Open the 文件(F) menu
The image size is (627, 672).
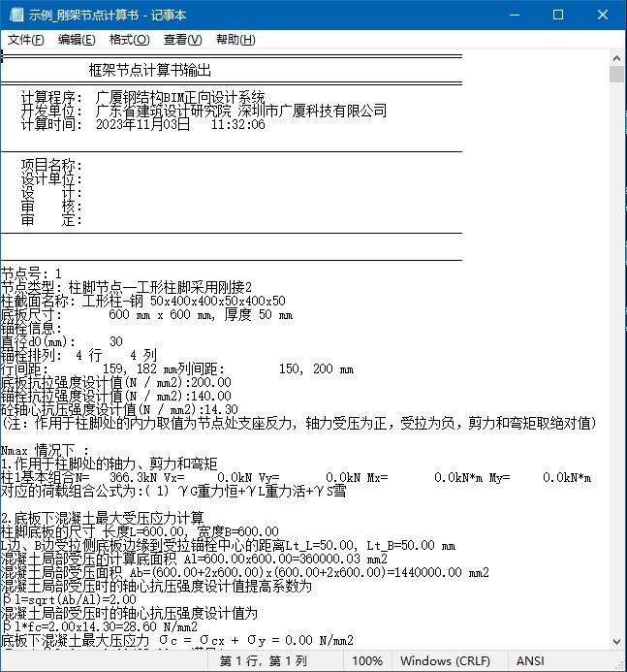tap(26, 40)
